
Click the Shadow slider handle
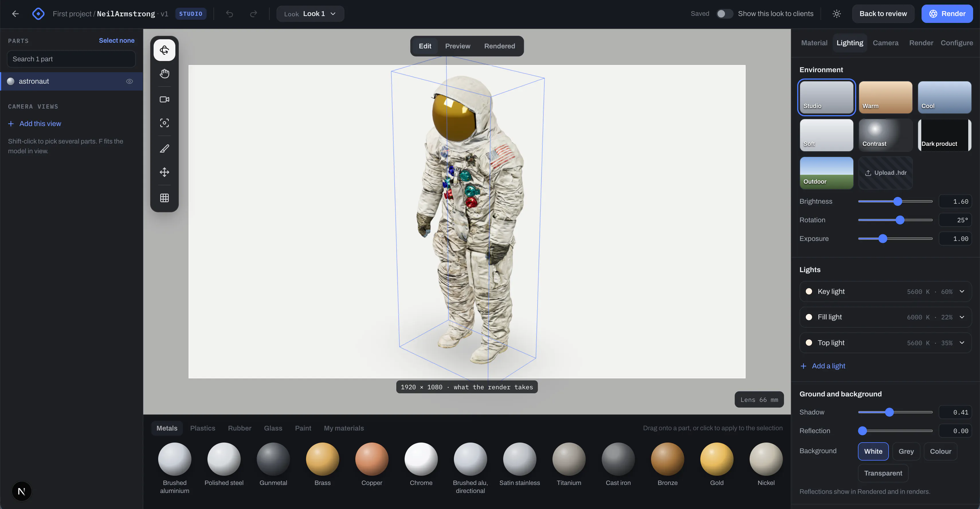[889, 412]
